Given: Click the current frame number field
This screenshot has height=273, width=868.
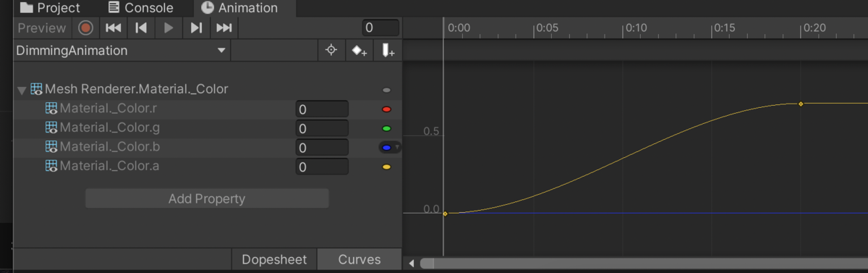Looking at the screenshot, I should [380, 28].
